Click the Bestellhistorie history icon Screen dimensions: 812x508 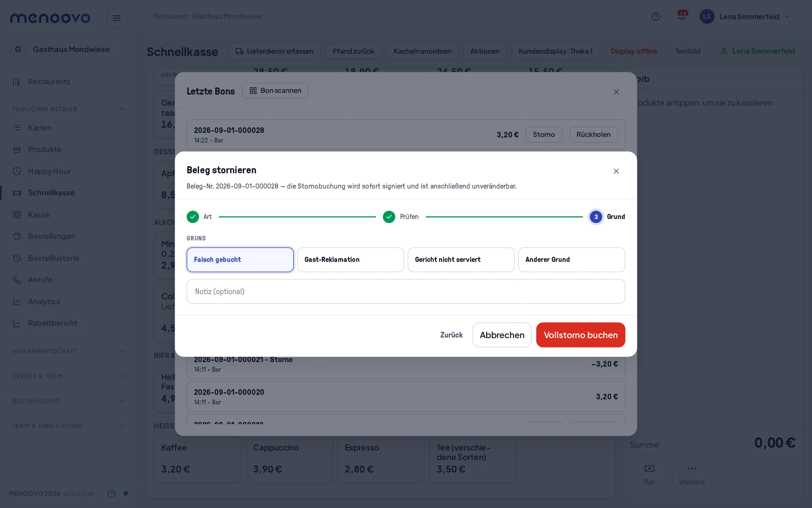coord(17,258)
